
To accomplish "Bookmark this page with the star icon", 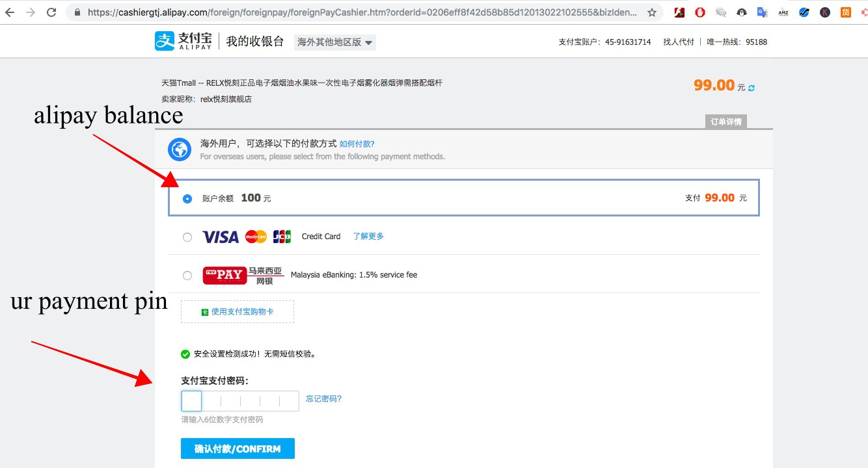I will [652, 12].
